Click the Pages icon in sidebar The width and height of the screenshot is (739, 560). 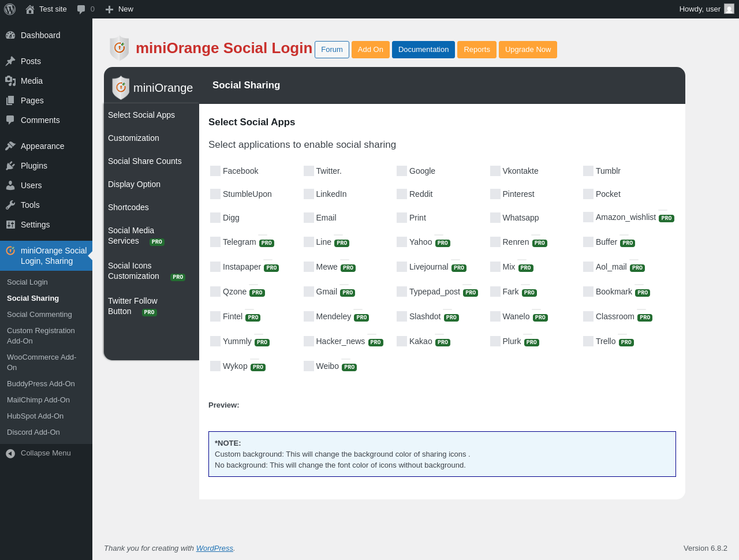coord(10,100)
